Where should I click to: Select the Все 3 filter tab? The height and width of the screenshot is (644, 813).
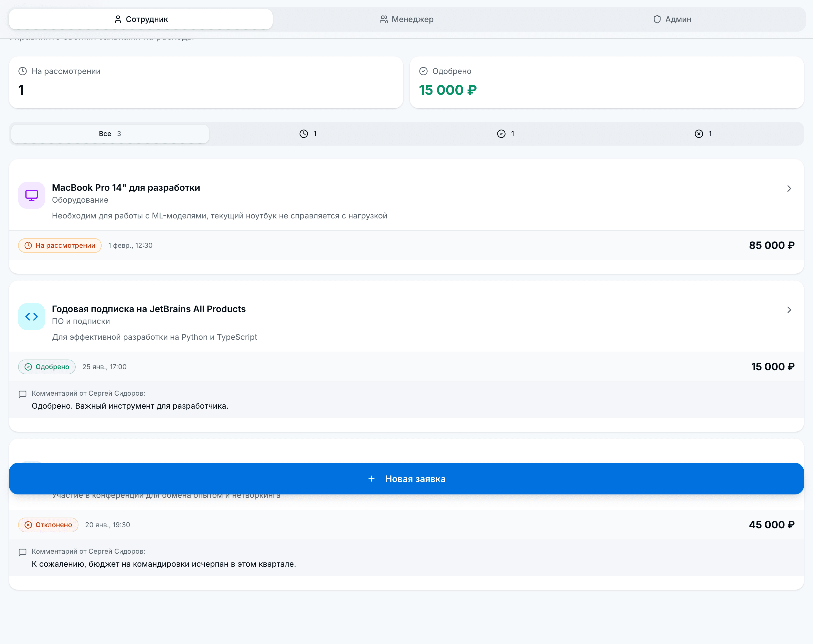(110, 134)
